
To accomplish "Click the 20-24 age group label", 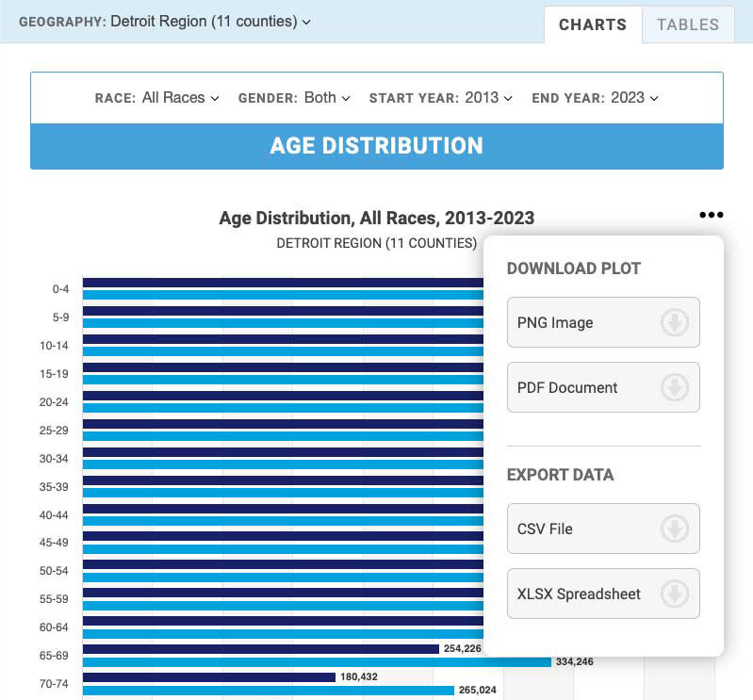I will pos(54,402).
